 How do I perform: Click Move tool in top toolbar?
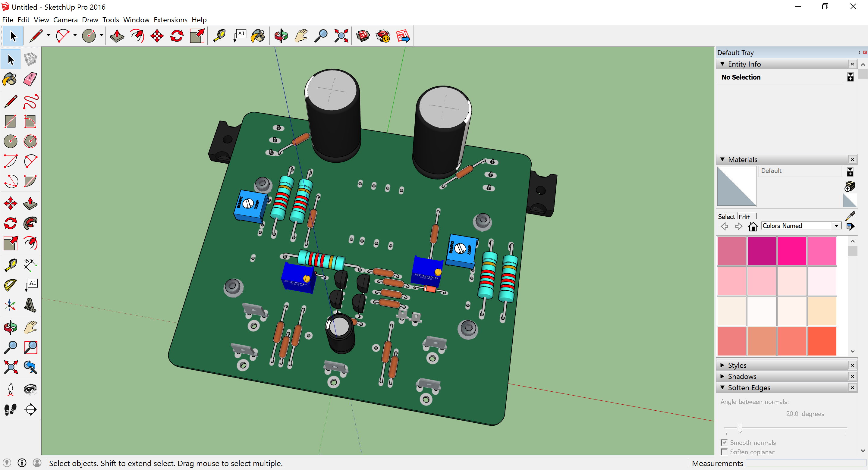(x=157, y=36)
